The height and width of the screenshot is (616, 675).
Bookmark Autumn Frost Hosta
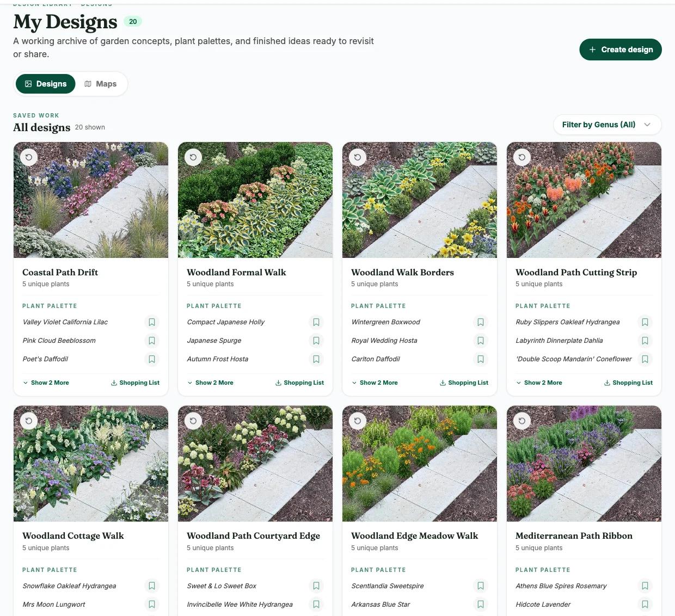[x=316, y=359]
